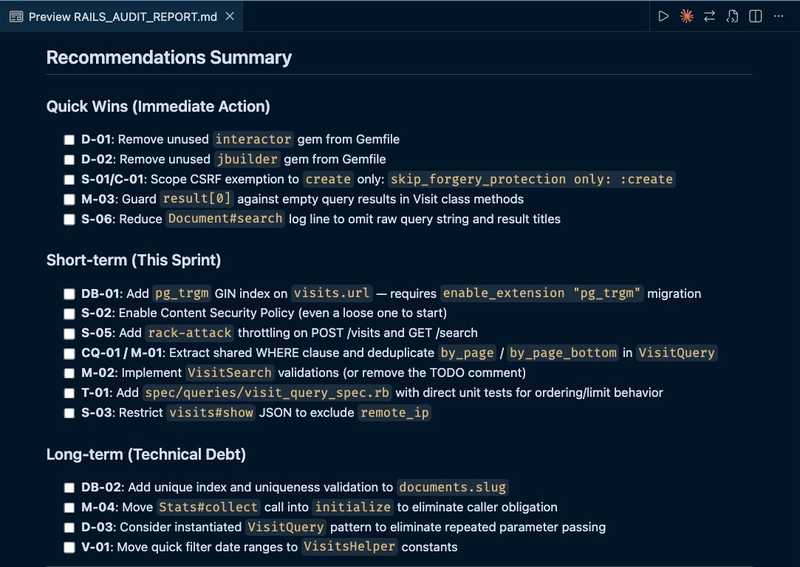Click the 'documents.slug' inline code
This screenshot has width=800, height=567.
453,486
